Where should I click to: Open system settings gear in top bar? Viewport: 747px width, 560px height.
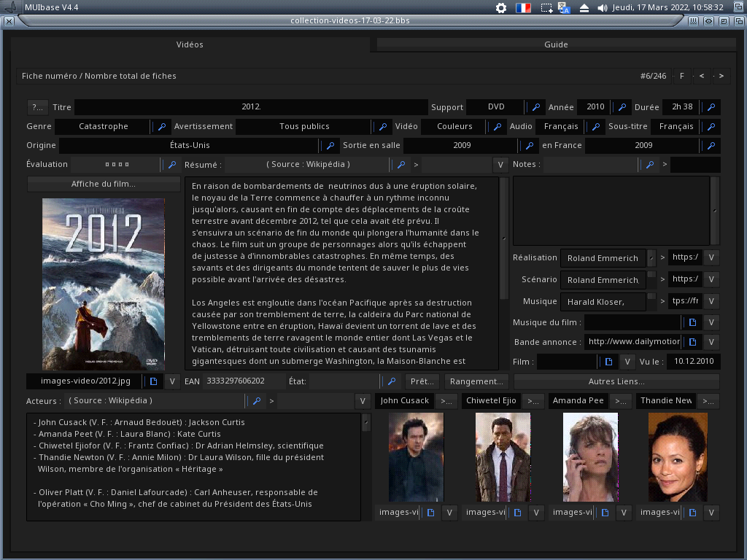[x=501, y=7]
